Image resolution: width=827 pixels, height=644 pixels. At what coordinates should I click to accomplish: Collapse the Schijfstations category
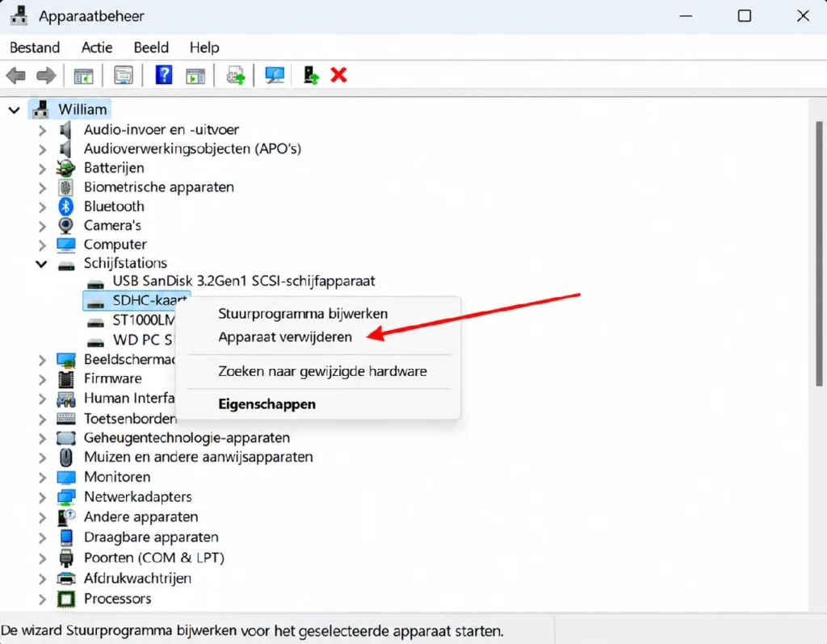(42, 264)
